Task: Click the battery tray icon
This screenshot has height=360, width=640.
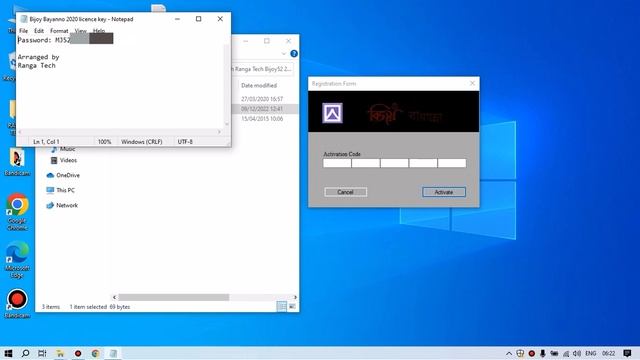Action: tap(554, 353)
